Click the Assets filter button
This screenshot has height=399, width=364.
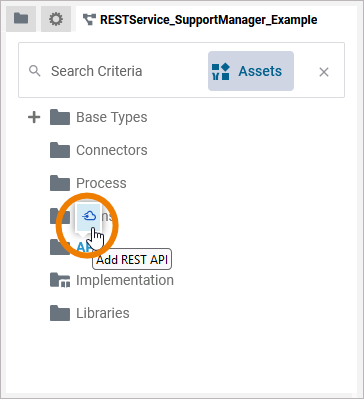click(x=251, y=71)
